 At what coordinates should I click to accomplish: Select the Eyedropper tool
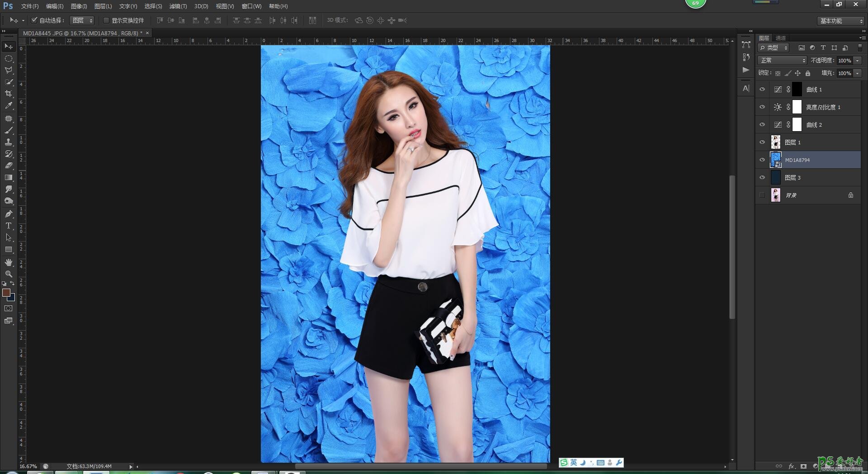[9, 105]
